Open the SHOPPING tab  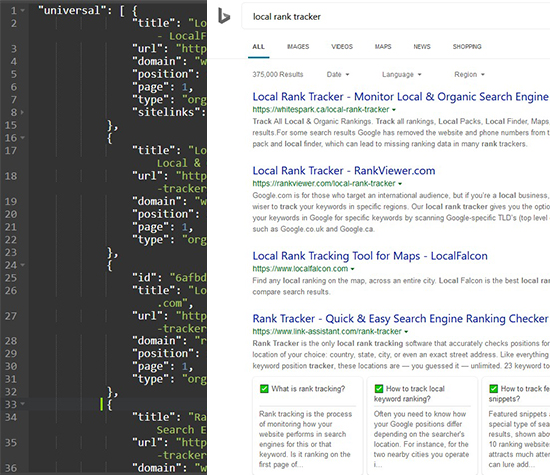(467, 47)
